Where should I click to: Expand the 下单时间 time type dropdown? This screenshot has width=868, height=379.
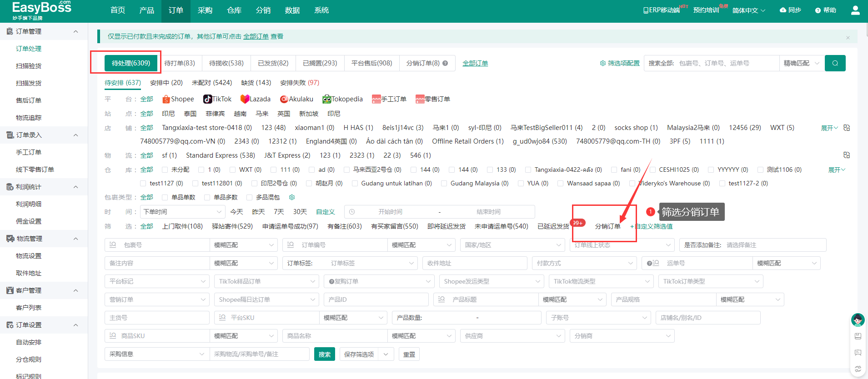183,212
